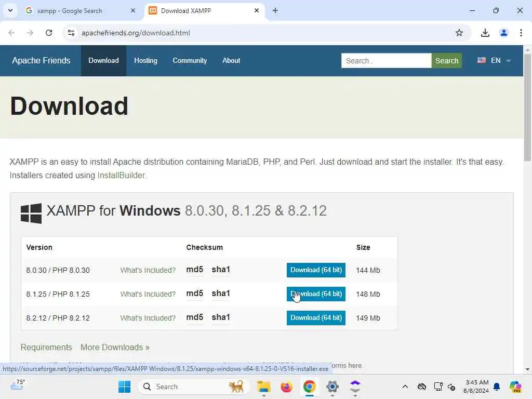Click the tray volume muted icon
The height and width of the screenshot is (399, 532).
click(x=451, y=387)
